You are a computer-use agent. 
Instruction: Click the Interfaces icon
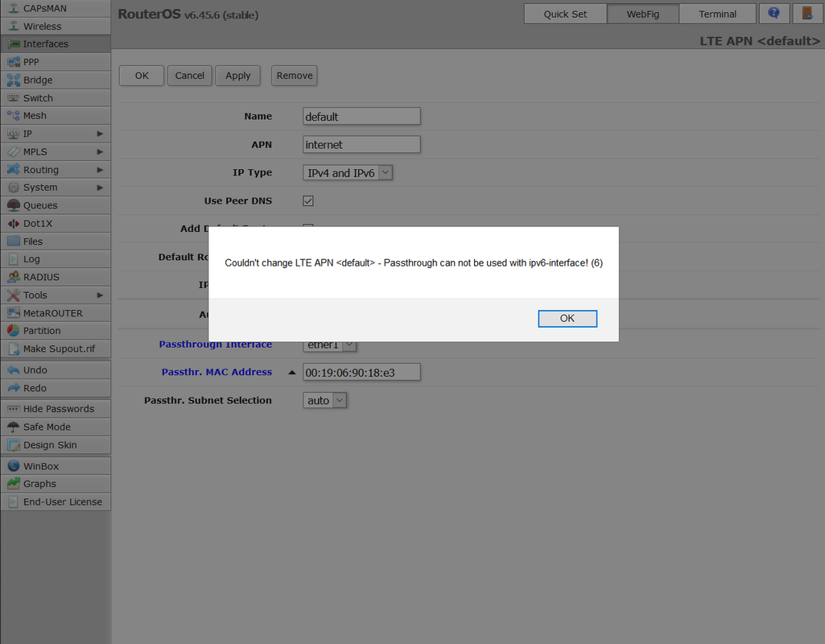[x=14, y=44]
